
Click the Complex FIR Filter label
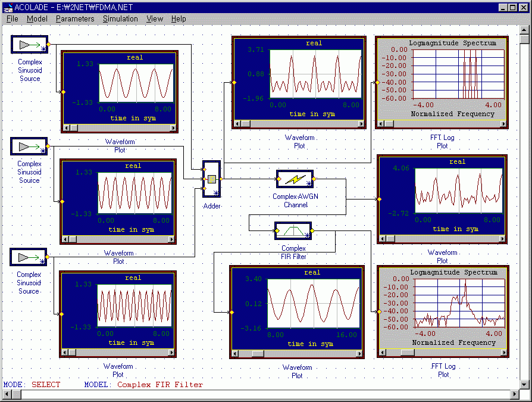(x=293, y=253)
